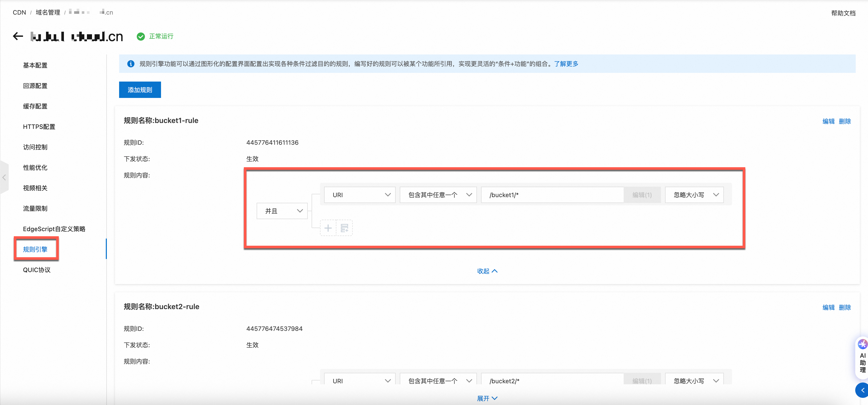Click the add condition group icon

click(344, 228)
